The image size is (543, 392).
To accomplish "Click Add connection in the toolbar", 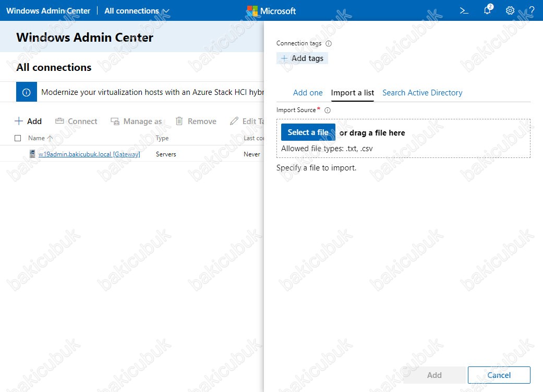I will [28, 121].
